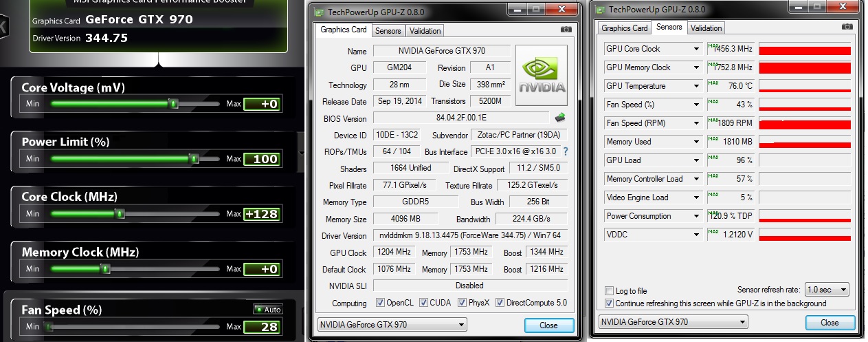Toggle the Fan Speed Auto button

(x=267, y=310)
